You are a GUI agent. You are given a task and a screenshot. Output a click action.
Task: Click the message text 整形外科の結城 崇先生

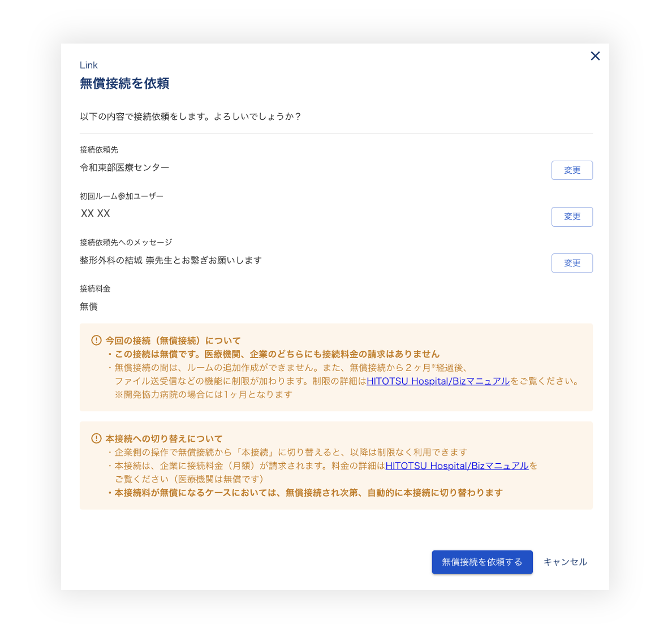coord(170,260)
